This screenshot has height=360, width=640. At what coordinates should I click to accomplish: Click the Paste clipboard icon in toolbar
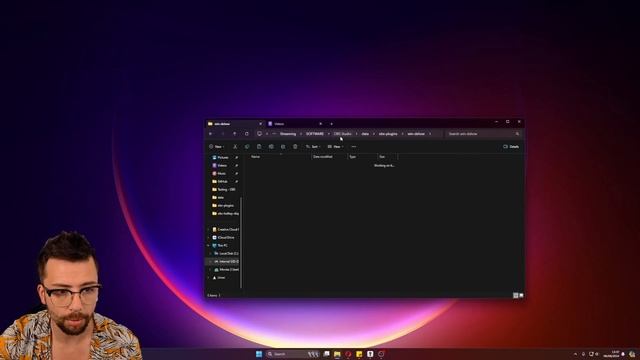click(x=259, y=147)
